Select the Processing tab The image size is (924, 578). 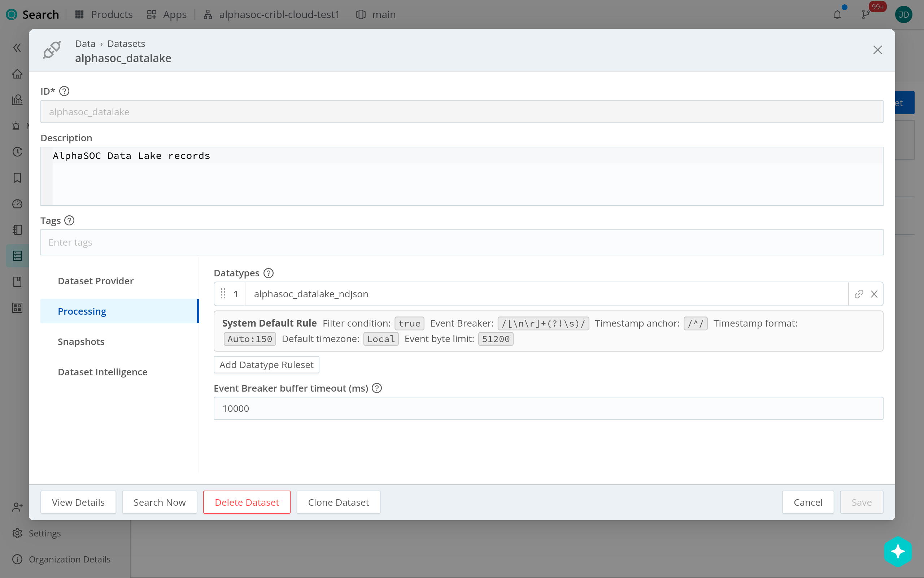pyautogui.click(x=119, y=311)
